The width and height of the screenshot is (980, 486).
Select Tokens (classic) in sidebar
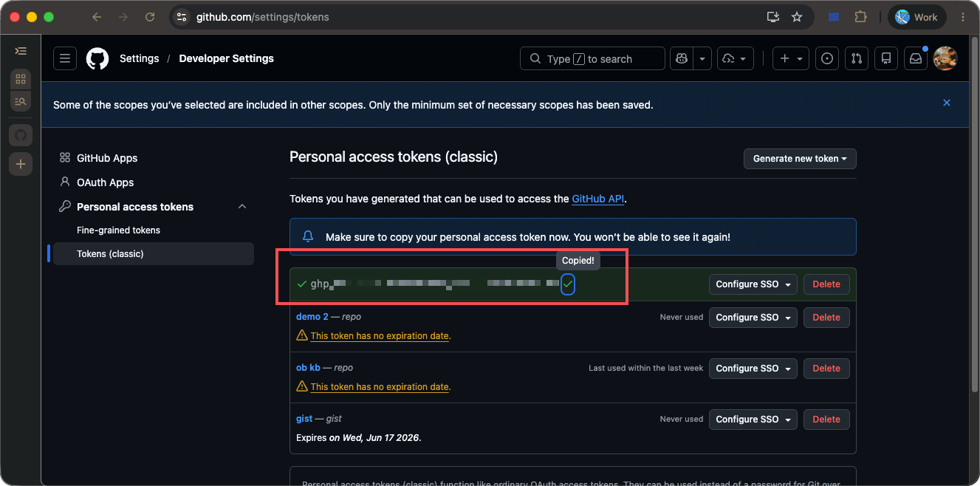pos(154,254)
